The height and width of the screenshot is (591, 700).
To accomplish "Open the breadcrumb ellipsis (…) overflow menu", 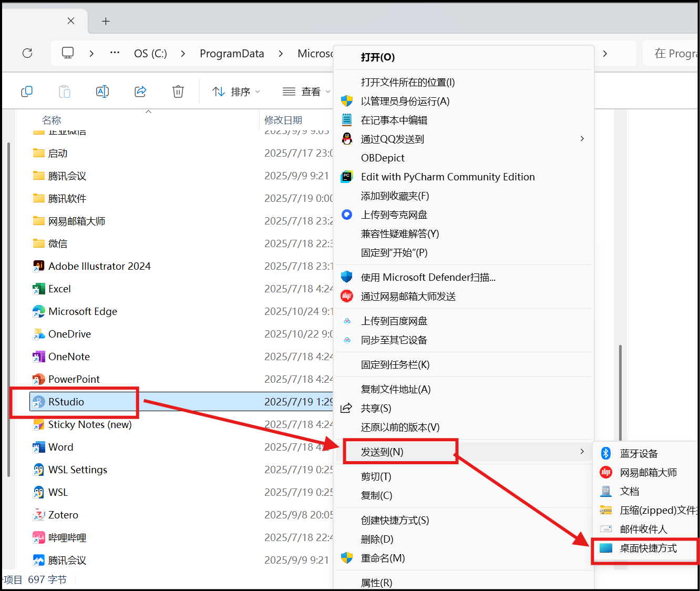I will click(115, 53).
